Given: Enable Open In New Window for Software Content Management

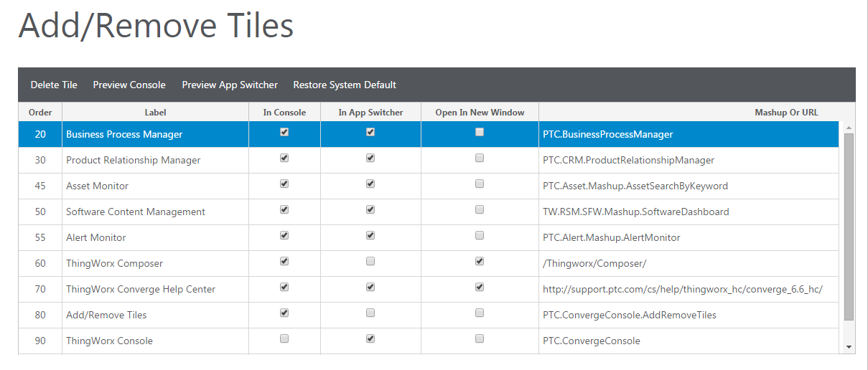Looking at the screenshot, I should pos(480,209).
